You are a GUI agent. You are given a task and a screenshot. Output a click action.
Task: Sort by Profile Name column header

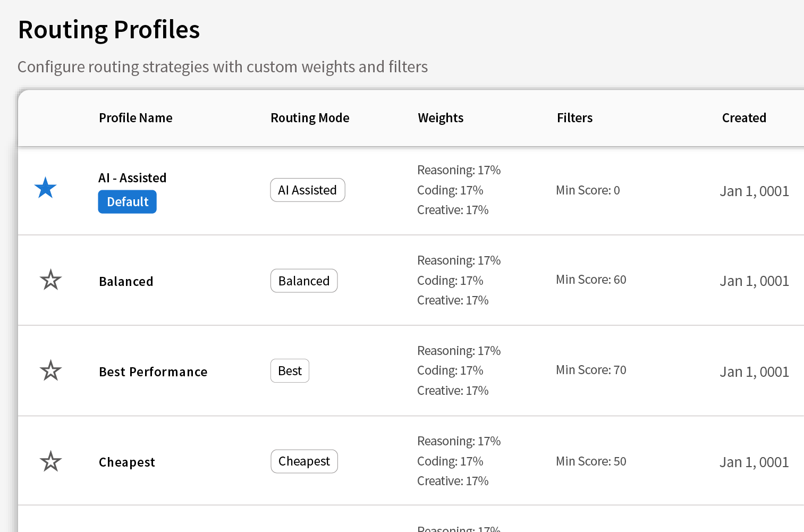(136, 118)
